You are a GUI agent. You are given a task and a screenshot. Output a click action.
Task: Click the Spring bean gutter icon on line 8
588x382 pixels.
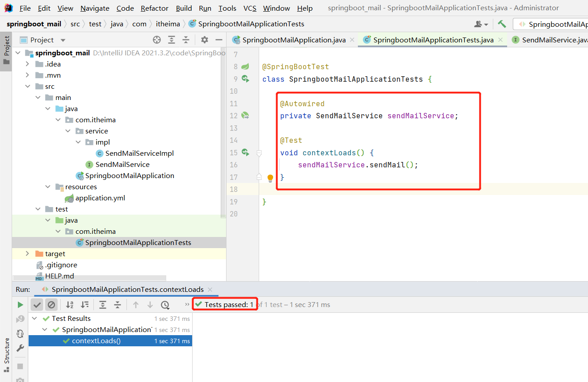point(245,66)
